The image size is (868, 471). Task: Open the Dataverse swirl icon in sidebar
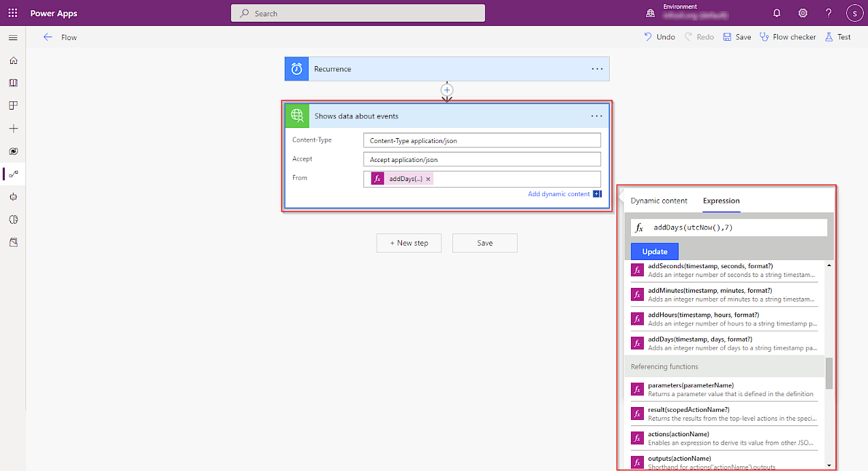tap(13, 151)
